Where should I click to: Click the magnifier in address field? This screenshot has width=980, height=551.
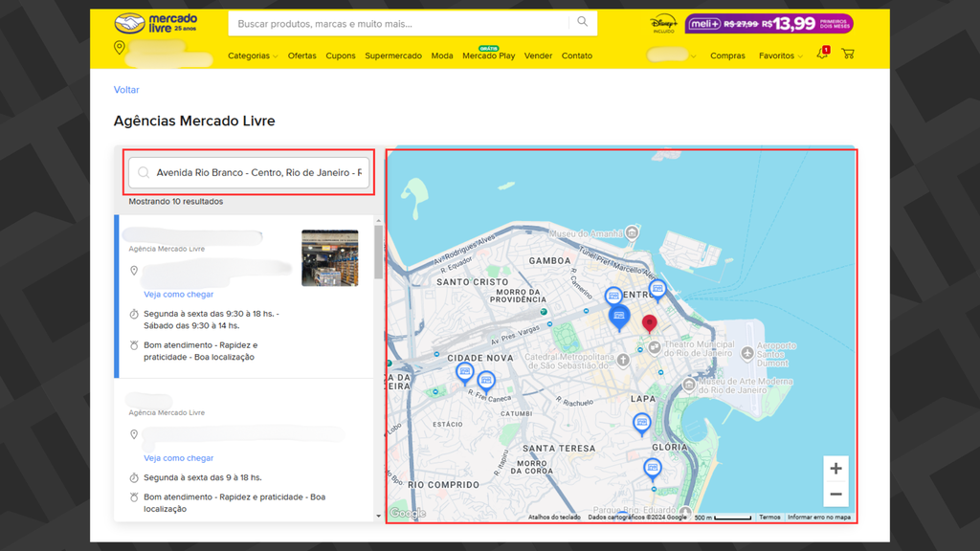point(144,172)
